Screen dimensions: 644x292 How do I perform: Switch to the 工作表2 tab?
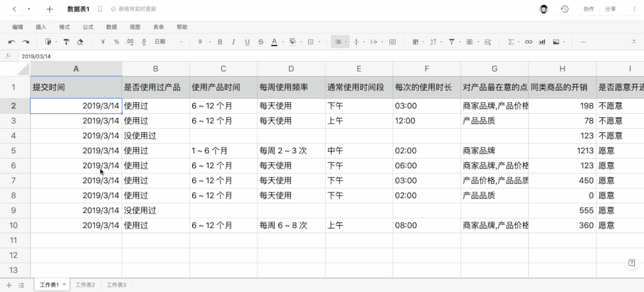pos(85,285)
